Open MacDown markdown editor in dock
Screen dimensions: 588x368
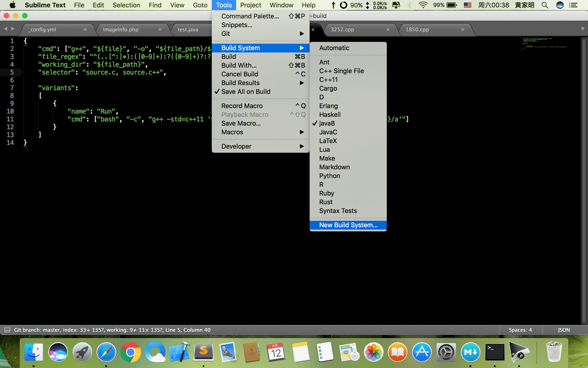[470, 352]
